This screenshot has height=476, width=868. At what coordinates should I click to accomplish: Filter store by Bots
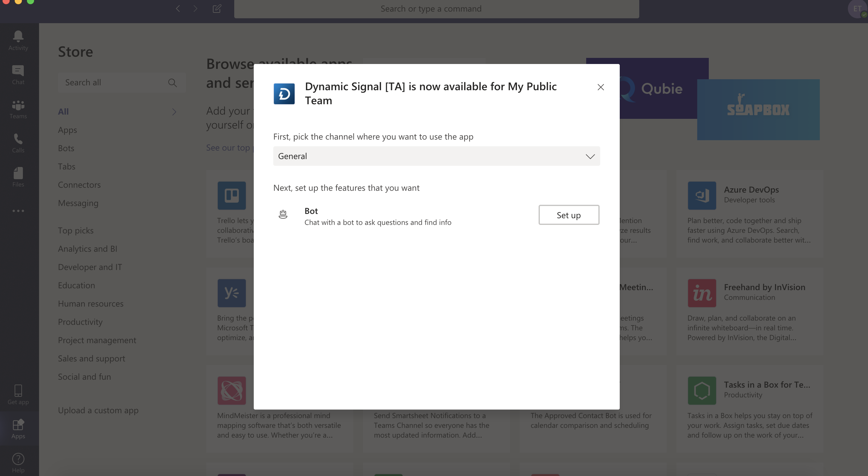[66, 148]
